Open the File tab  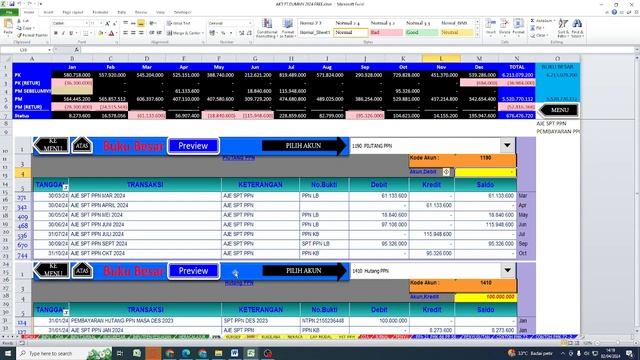[9, 13]
